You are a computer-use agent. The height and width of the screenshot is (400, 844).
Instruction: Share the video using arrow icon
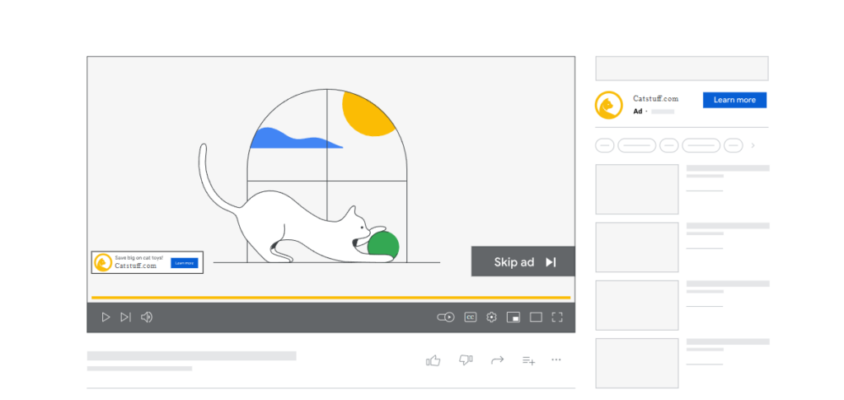(x=497, y=360)
